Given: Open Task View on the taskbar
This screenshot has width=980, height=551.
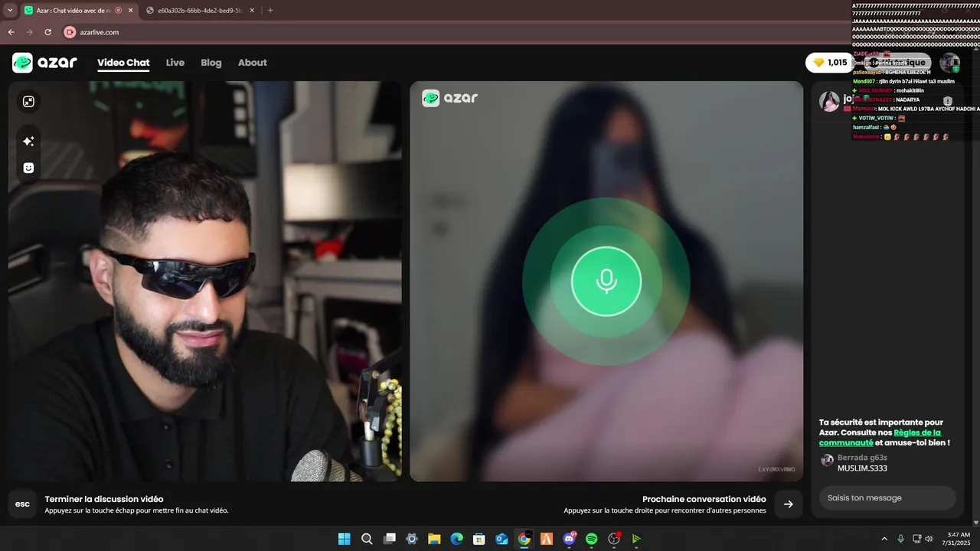Looking at the screenshot, I should (389, 539).
